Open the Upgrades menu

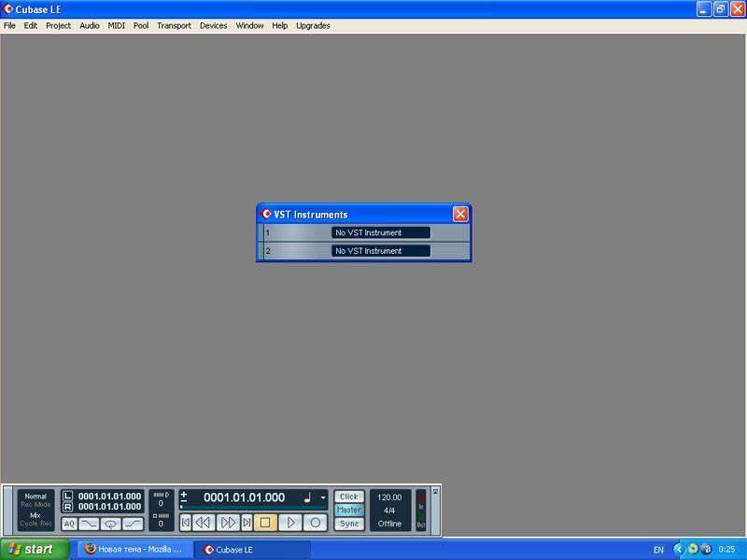coord(313,26)
